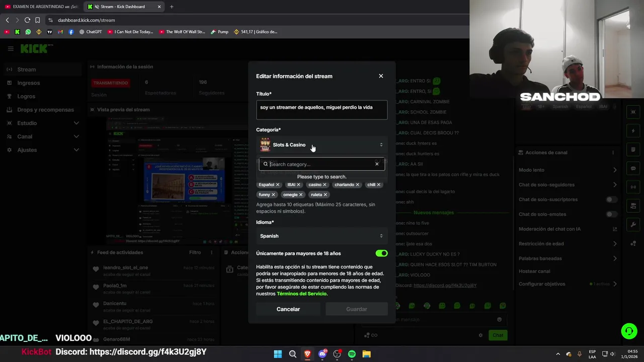
Task: Close the Editar información del stream dialog
Action: coord(381,76)
